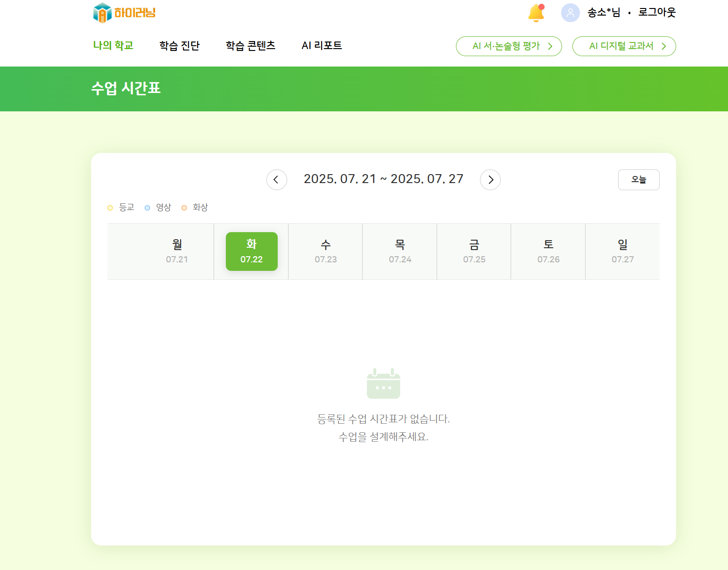Screen dimensions: 728x570
Task: Open the 나의 학교 menu
Action: [113, 46]
